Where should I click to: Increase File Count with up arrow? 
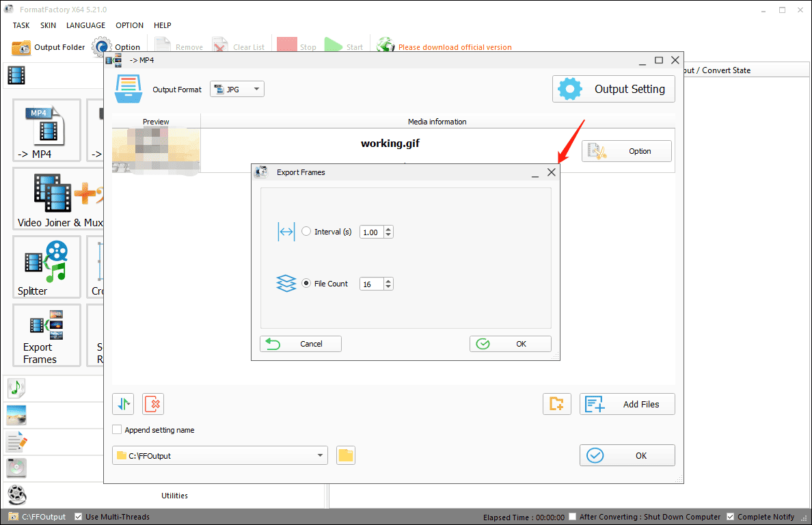pyautogui.click(x=388, y=281)
